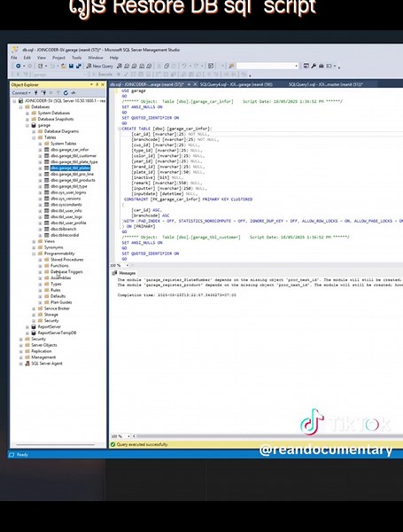Open the Connect dropdown in Object Explorer
The height and width of the screenshot is (532, 403).
pos(21,92)
